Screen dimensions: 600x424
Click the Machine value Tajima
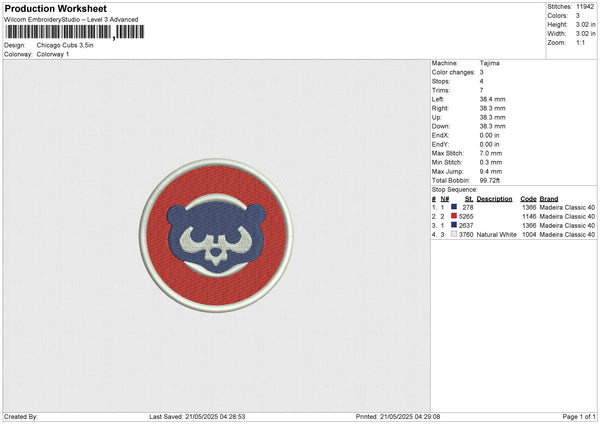pos(489,63)
